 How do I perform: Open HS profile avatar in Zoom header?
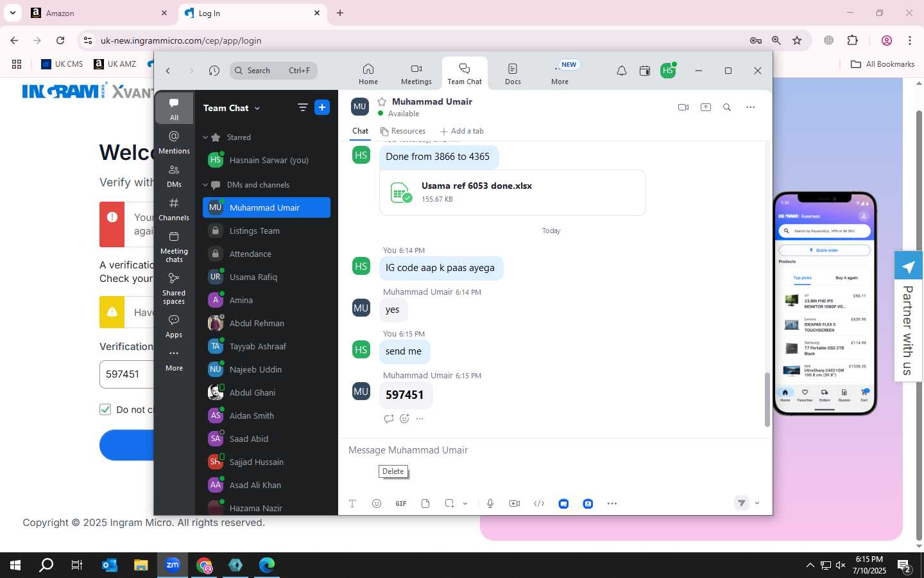coord(668,71)
